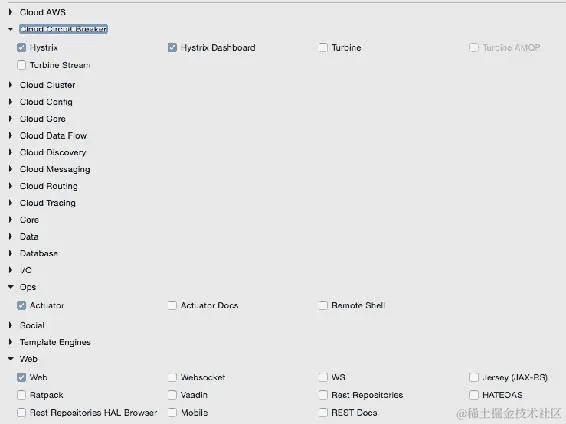Check the Rest Repositories checkbox
The image size is (566, 424).
[323, 395]
